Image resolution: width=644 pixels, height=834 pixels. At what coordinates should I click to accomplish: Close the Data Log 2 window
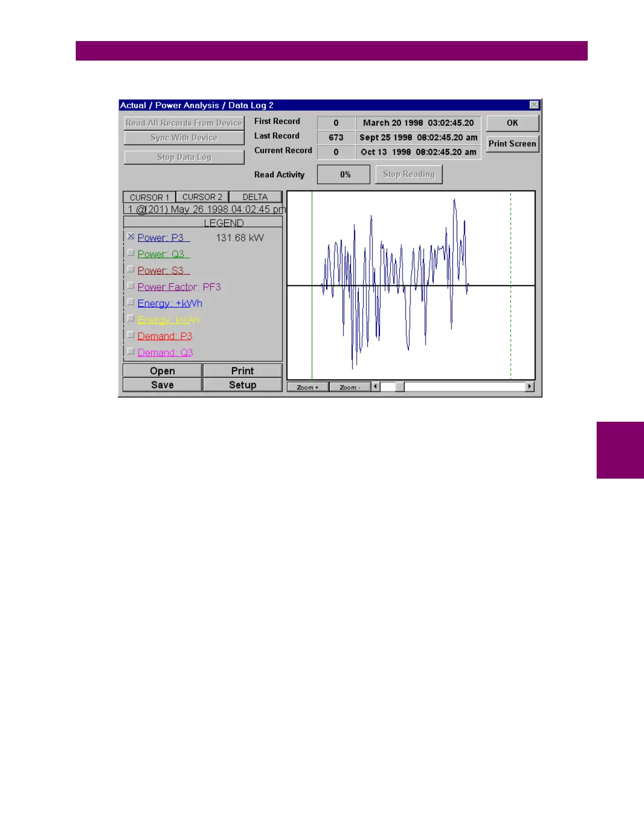click(x=534, y=105)
